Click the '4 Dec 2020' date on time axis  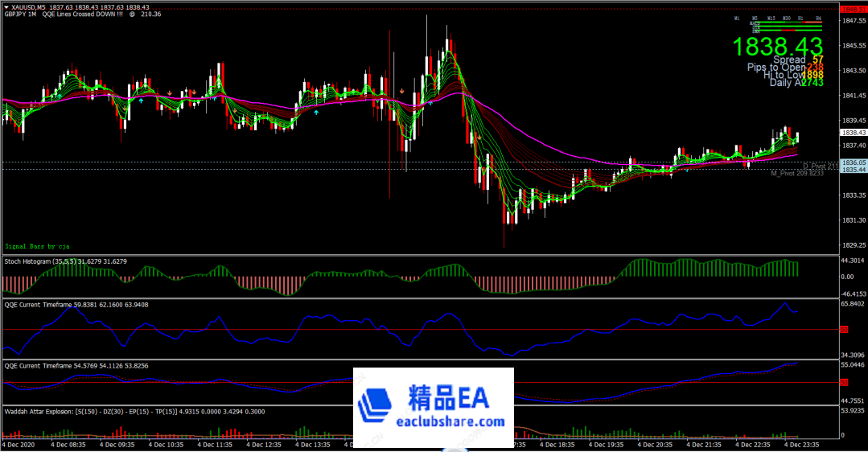point(19,444)
